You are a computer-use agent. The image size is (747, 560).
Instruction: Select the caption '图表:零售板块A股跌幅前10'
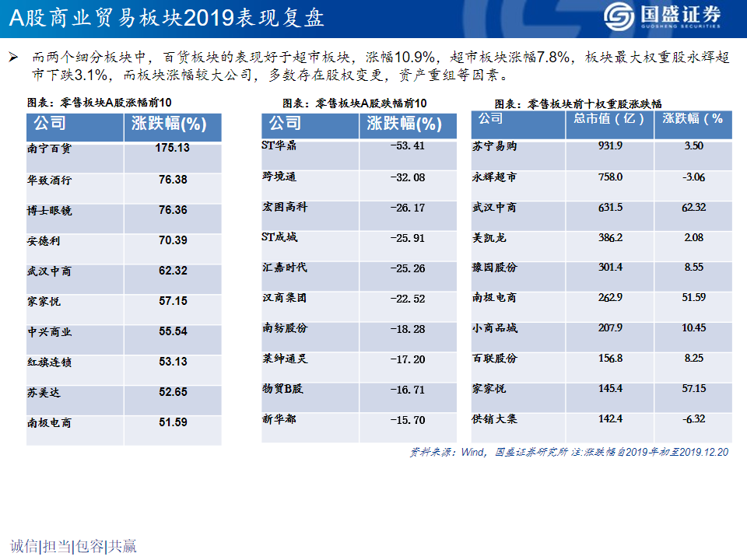coord(355,103)
